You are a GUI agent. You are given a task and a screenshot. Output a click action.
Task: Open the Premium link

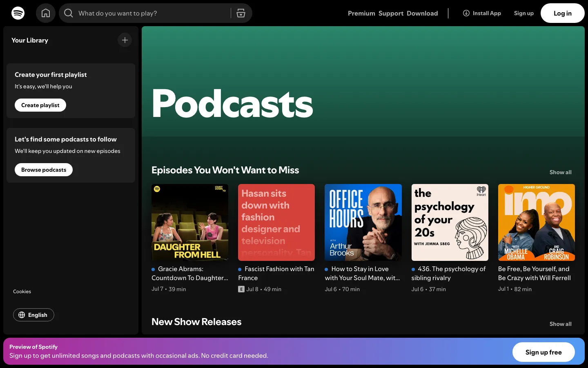(x=361, y=13)
